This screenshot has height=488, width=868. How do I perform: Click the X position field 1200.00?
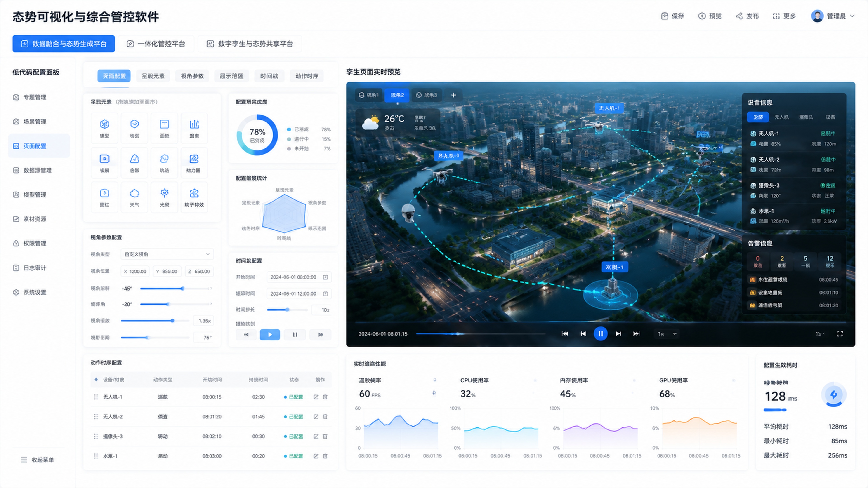(135, 271)
